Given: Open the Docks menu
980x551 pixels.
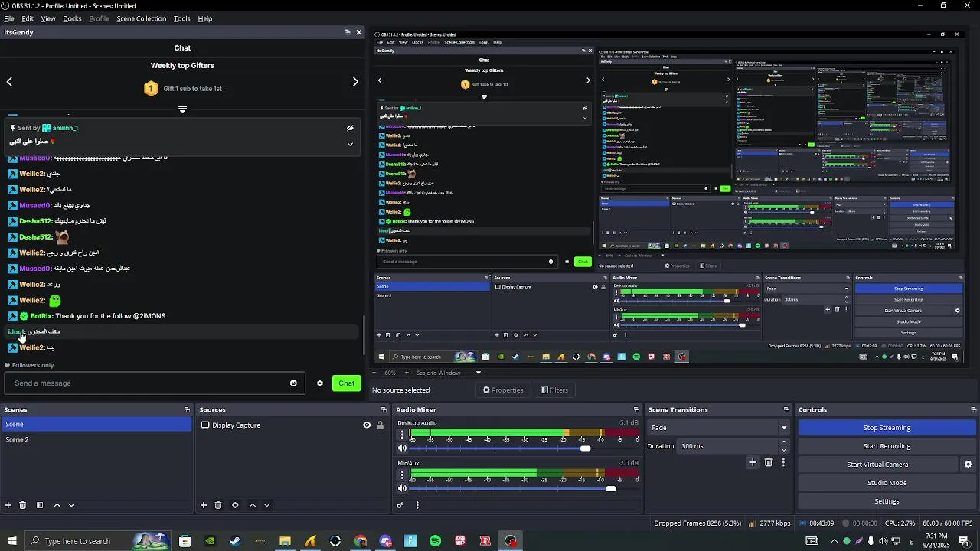Looking at the screenshot, I should pos(72,18).
